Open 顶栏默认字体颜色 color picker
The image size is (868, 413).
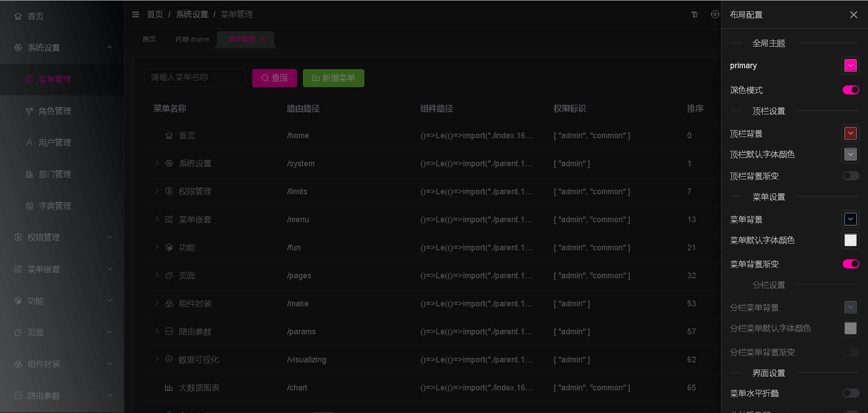click(850, 154)
